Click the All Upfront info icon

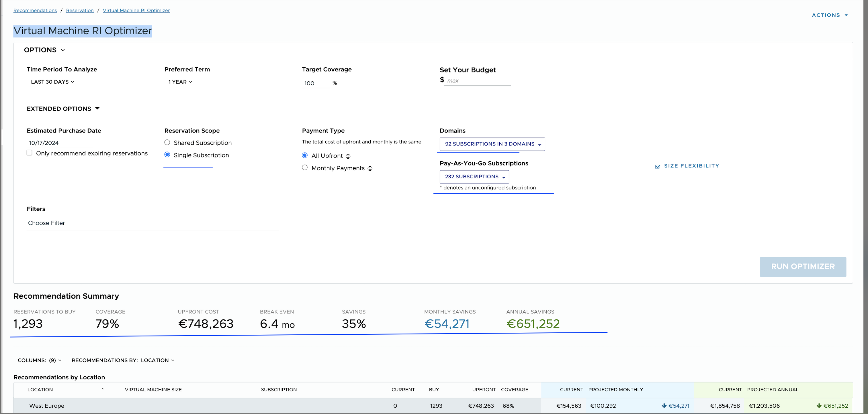pos(348,156)
